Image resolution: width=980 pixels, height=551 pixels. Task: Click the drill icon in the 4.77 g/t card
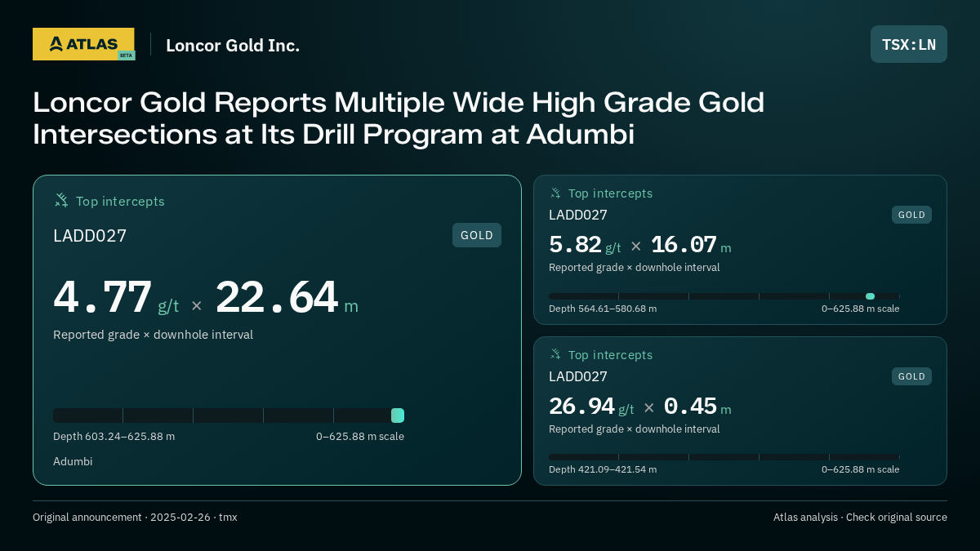pos(61,200)
